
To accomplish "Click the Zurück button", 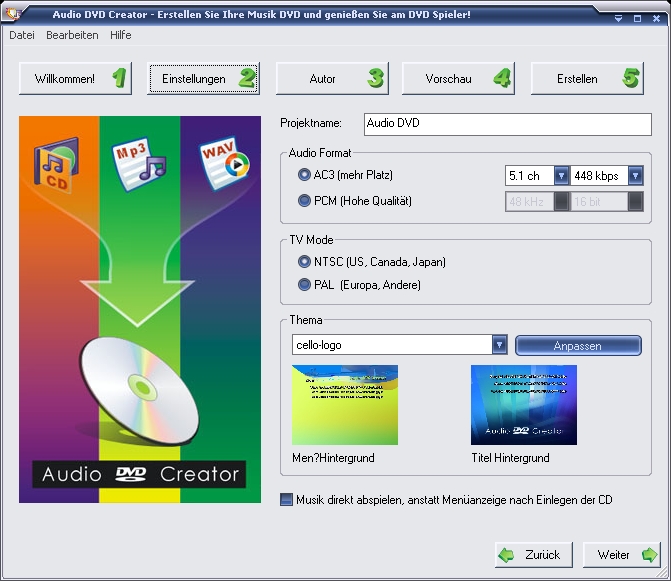I will (x=534, y=555).
